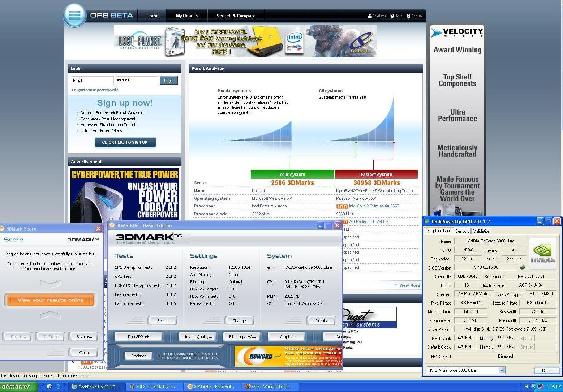This screenshot has width=563, height=392.
Task: Open Graphs... in 3DMark06
Action: coord(287,337)
